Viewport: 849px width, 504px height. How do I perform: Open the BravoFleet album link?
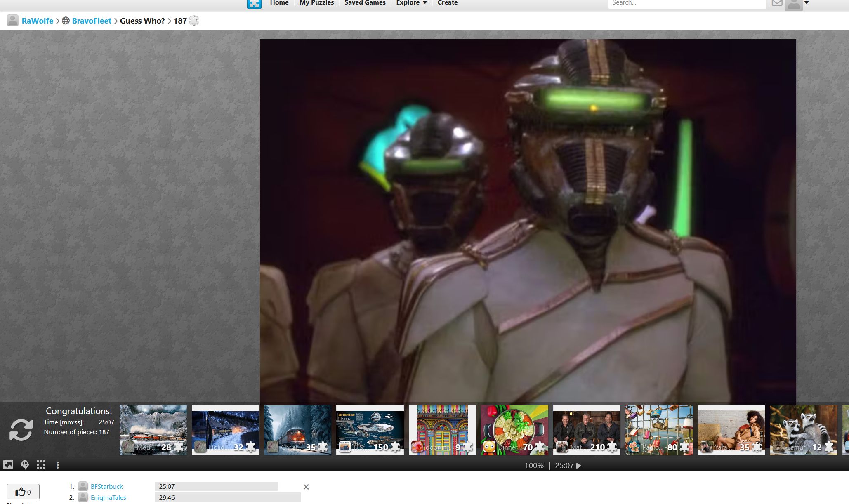coord(92,21)
